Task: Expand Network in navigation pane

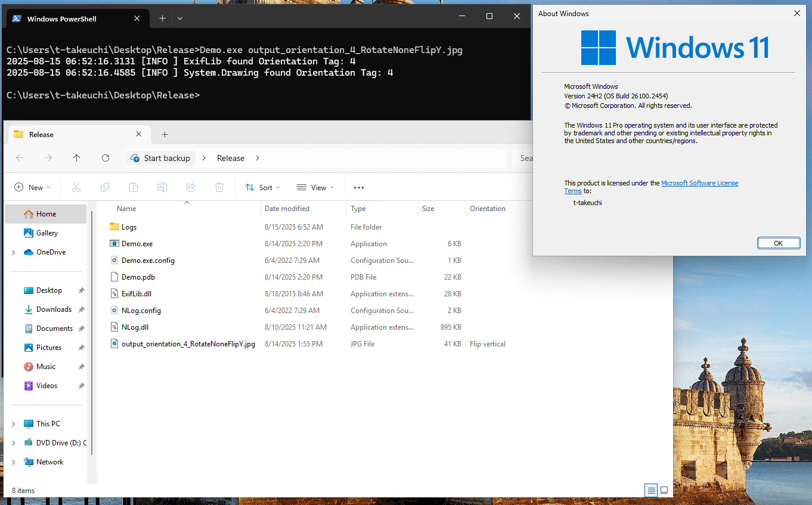Action: pyautogui.click(x=13, y=462)
